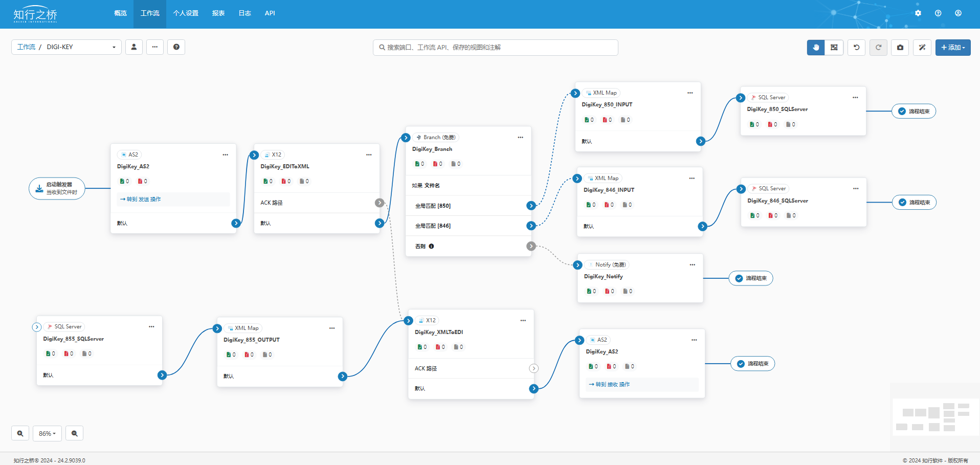Open the 86% zoom level dropdown
The height and width of the screenshot is (465, 980).
pyautogui.click(x=47, y=433)
